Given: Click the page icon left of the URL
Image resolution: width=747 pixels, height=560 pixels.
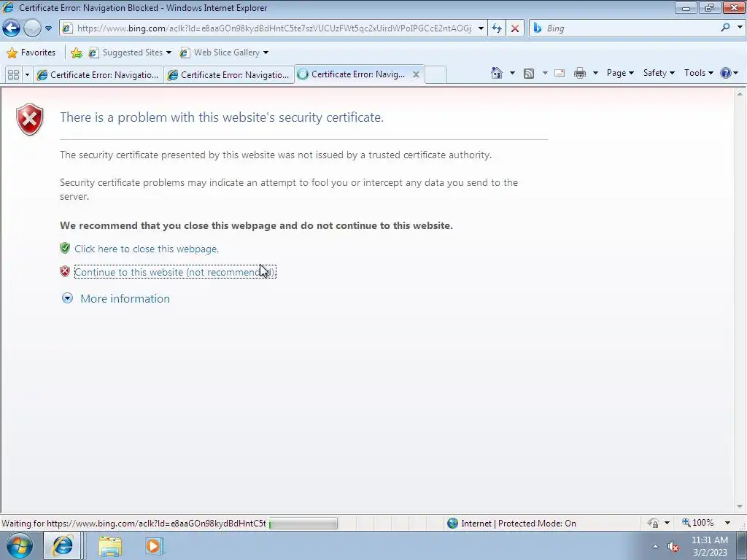Looking at the screenshot, I should [67, 28].
